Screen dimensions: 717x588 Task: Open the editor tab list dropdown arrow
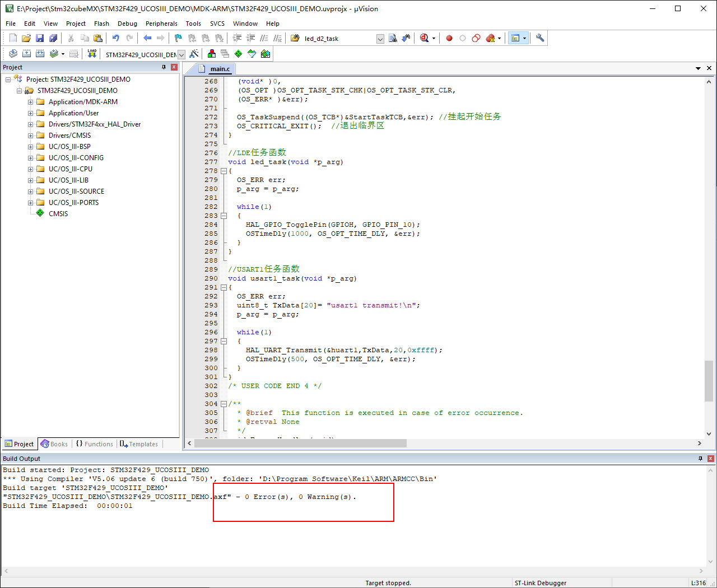[x=698, y=68]
